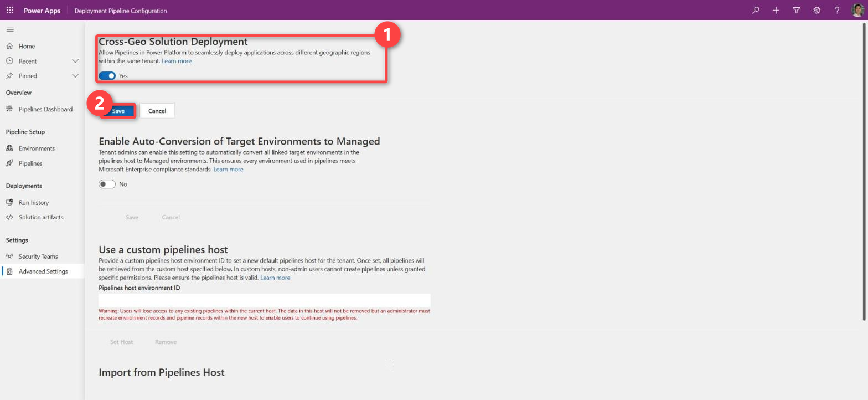Open Learn more link under custom pipelines host

(x=275, y=278)
